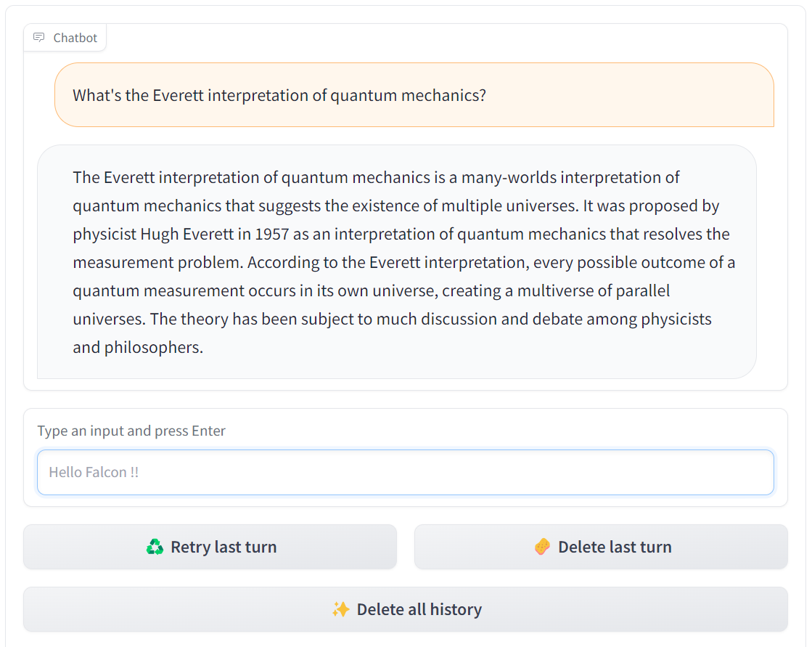
Task: Click the chatbot's gray response bubble
Action: tap(396, 261)
